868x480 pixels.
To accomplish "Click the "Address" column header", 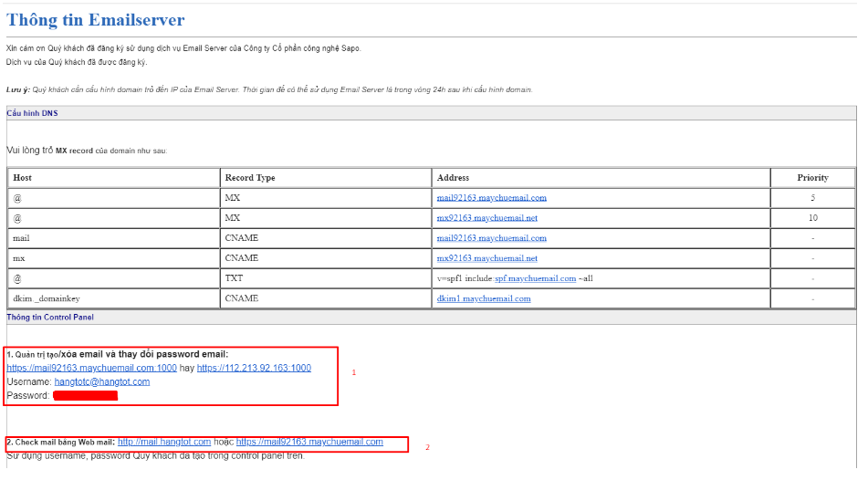I will pyautogui.click(x=453, y=177).
